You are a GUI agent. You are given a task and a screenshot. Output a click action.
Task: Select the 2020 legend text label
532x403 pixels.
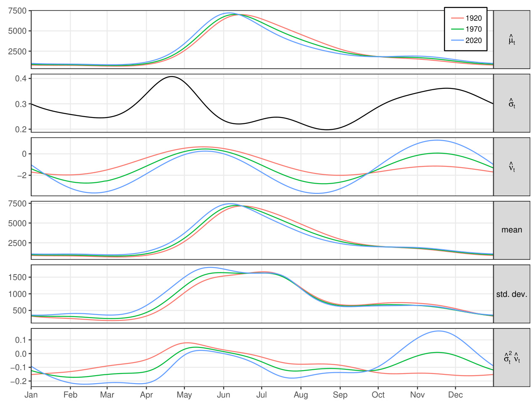point(473,40)
